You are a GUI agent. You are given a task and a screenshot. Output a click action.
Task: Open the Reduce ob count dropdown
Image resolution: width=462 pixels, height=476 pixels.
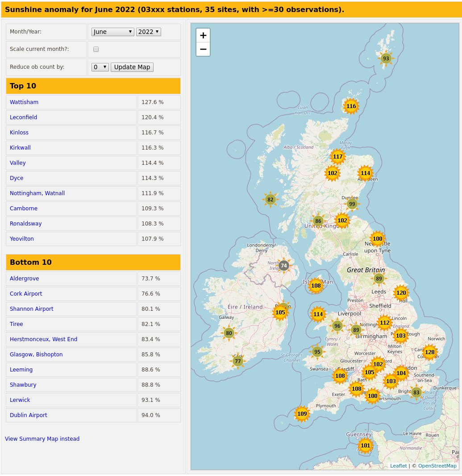(100, 67)
